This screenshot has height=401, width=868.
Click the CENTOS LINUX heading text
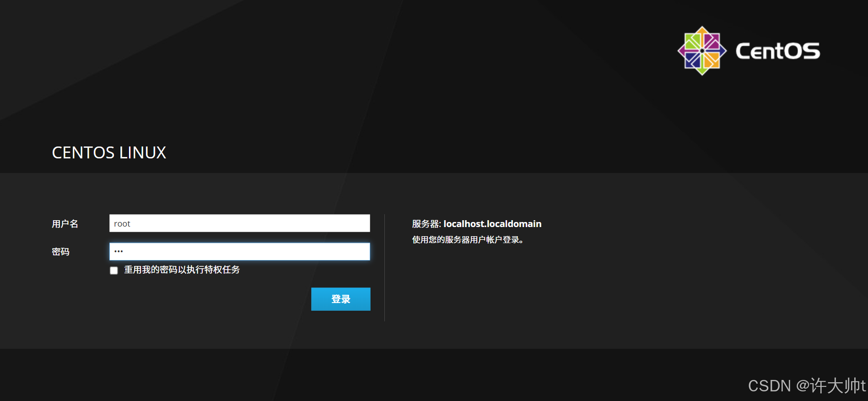[109, 152]
